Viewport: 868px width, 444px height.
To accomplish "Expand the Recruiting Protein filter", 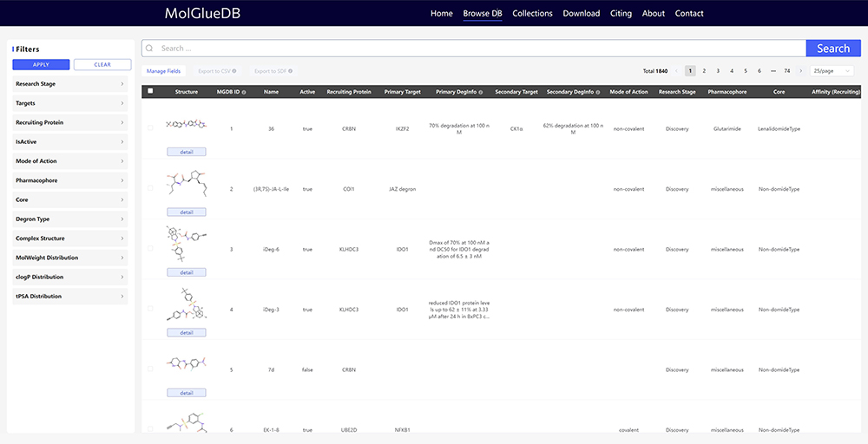I will [x=69, y=122].
